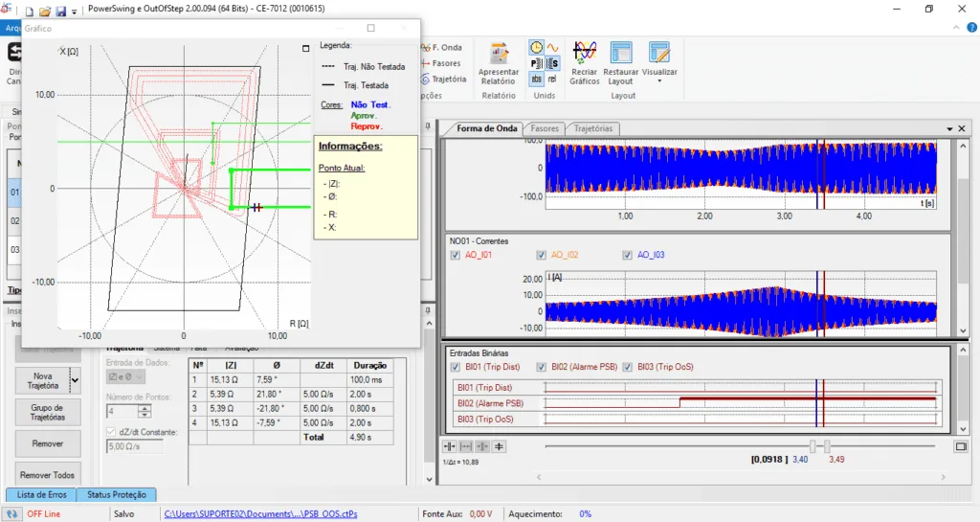Click the Remover Todos button
The height and width of the screenshot is (522, 980).
click(49, 475)
